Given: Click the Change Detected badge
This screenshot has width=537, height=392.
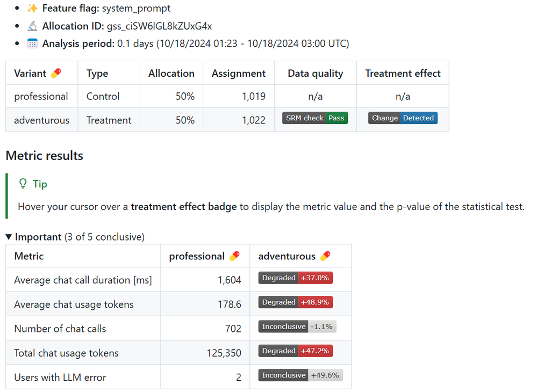Looking at the screenshot, I should tap(403, 118).
